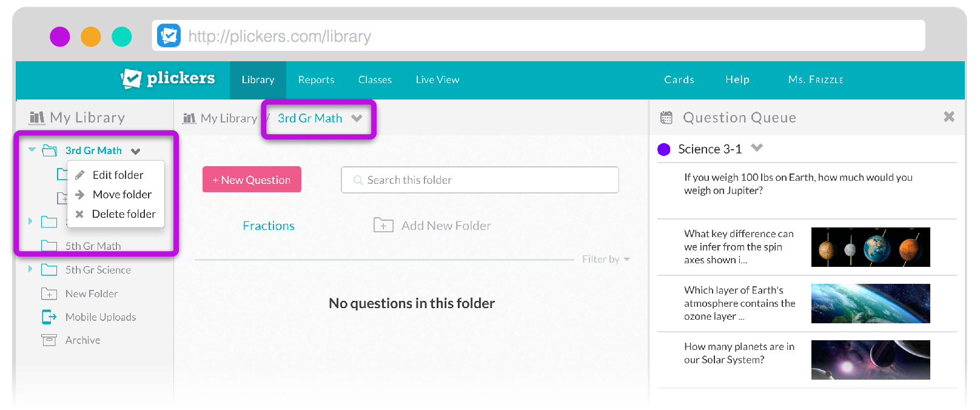
Task: Click the New Folder icon in sidebar
Action: tap(49, 294)
